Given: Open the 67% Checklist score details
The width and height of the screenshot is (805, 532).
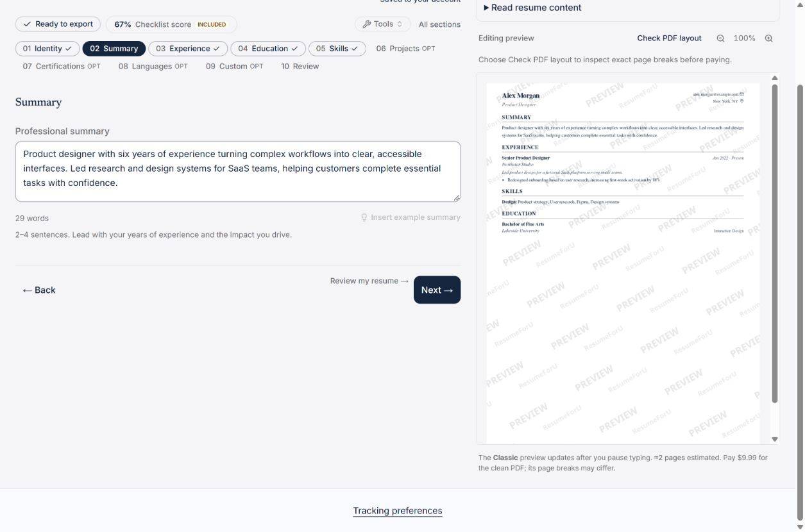Looking at the screenshot, I should pyautogui.click(x=171, y=24).
